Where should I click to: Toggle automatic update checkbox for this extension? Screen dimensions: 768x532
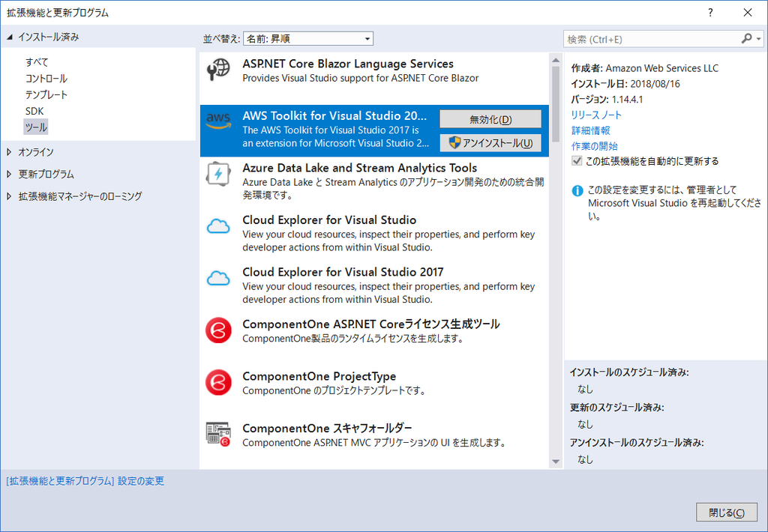[x=577, y=161]
